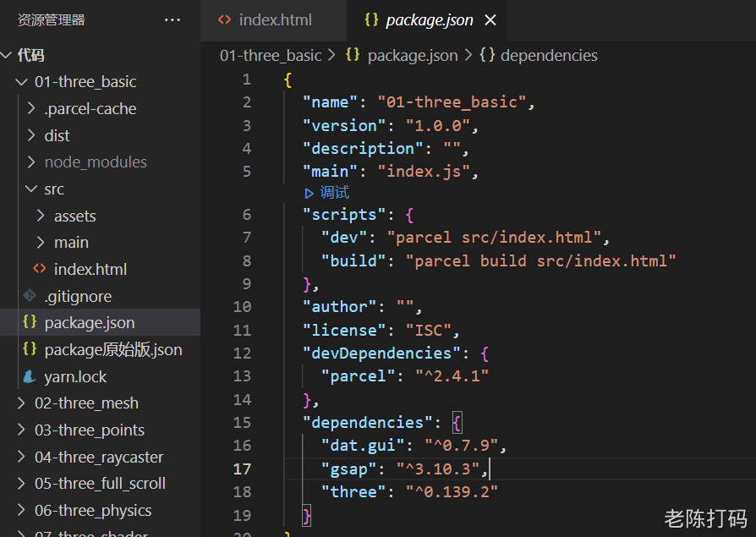Open the 04-three_raycaster folder

99,457
